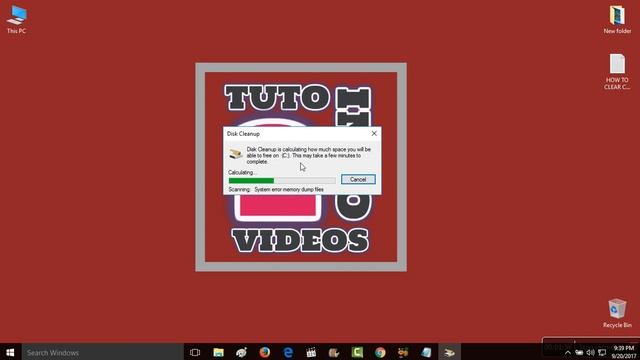The width and height of the screenshot is (640, 360).
Task: Click the 'Scanning: System error memory dump files' text
Action: pyautogui.click(x=276, y=189)
